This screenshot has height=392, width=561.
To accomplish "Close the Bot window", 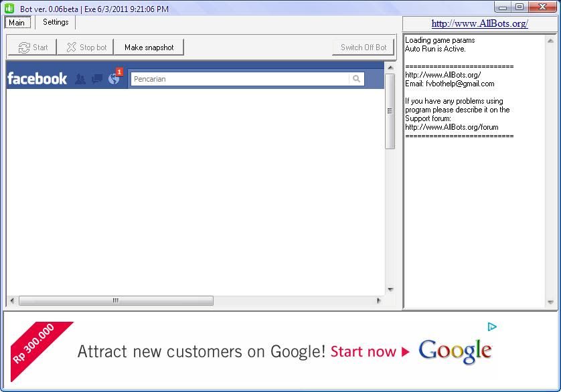I will (x=542, y=7).
